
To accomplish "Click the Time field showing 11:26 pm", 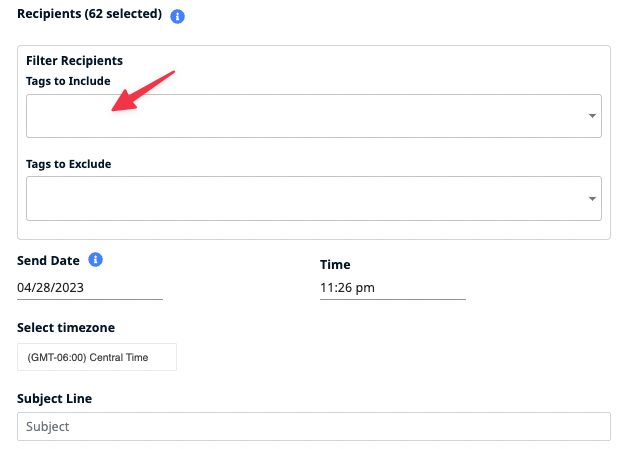I will (x=393, y=288).
